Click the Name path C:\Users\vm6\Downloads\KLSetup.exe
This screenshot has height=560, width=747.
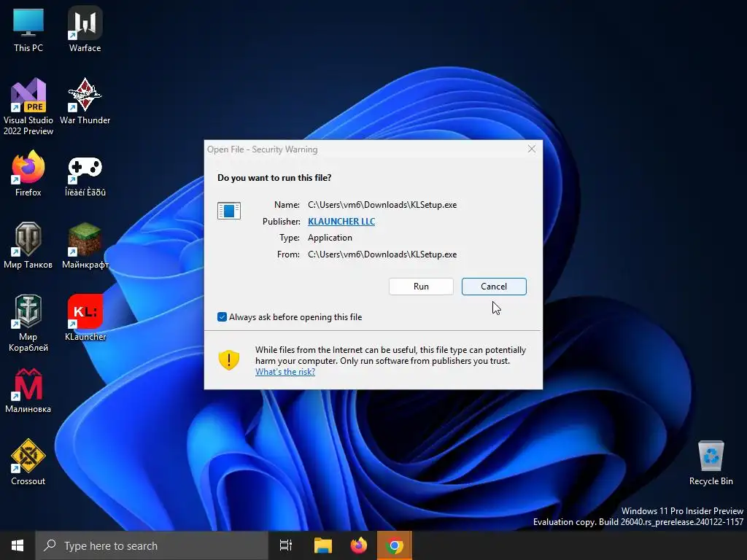pos(382,205)
